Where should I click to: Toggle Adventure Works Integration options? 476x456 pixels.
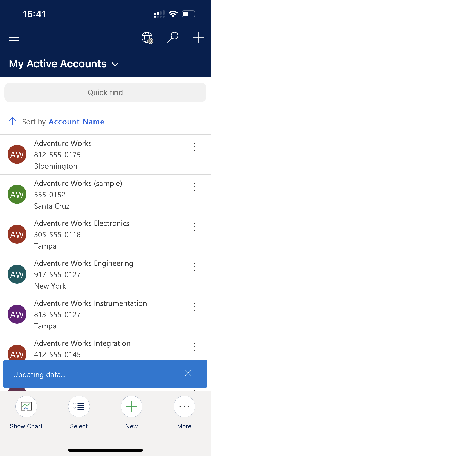click(194, 347)
